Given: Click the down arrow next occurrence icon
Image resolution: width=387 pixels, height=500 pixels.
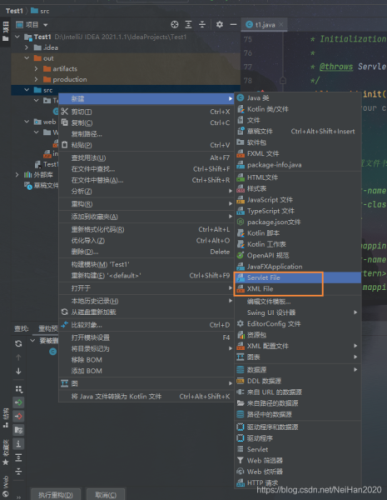Looking at the screenshot, I should click(19, 371).
